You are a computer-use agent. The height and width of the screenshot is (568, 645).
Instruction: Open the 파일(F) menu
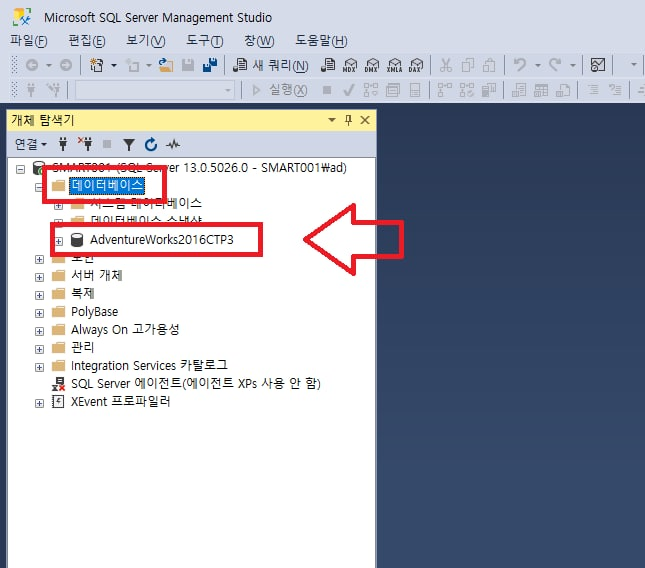coord(29,41)
